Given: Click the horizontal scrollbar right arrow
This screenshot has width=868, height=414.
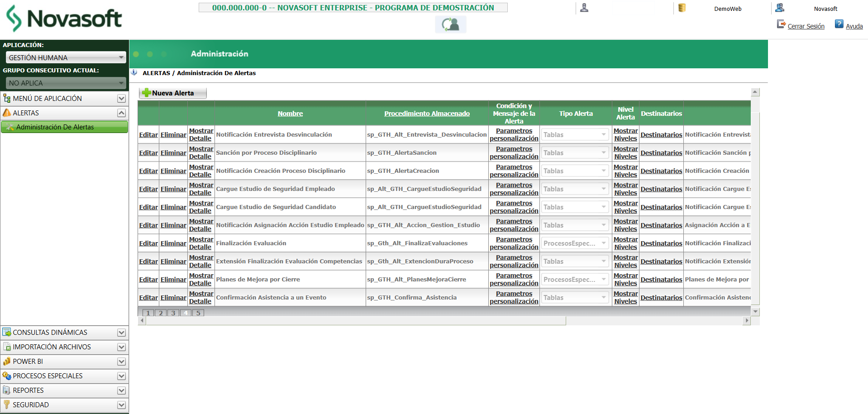Looking at the screenshot, I should pos(747,321).
